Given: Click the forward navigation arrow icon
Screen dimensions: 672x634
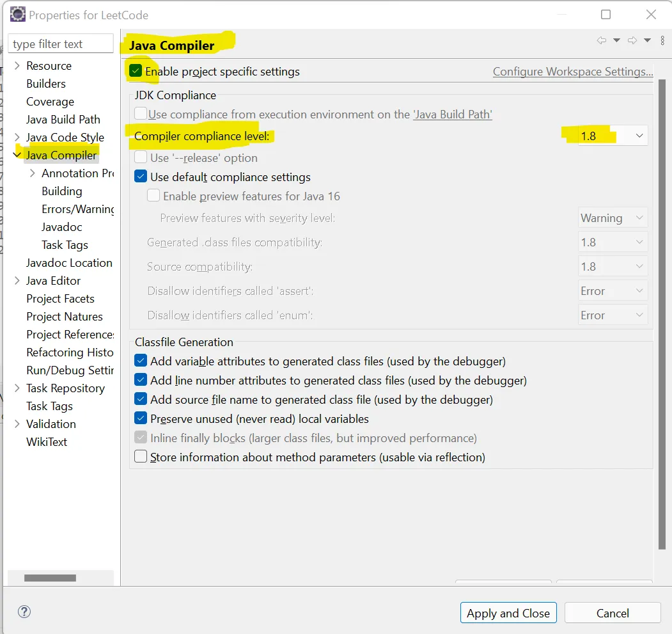Looking at the screenshot, I should point(632,40).
